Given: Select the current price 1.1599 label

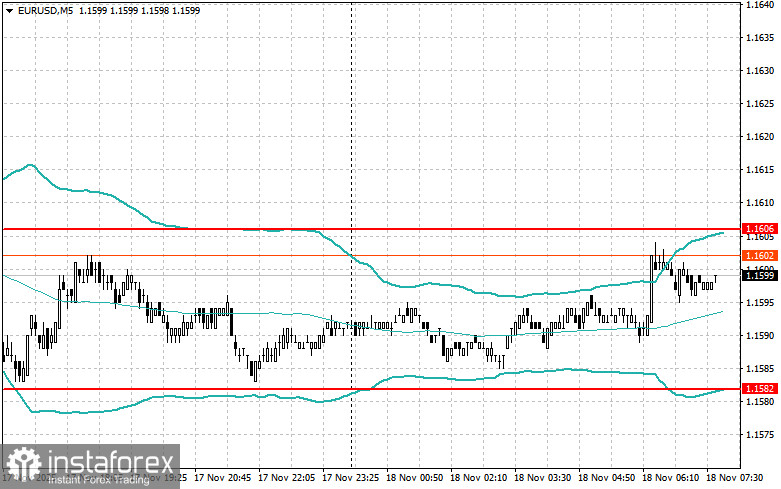Looking at the screenshot, I should (760, 275).
